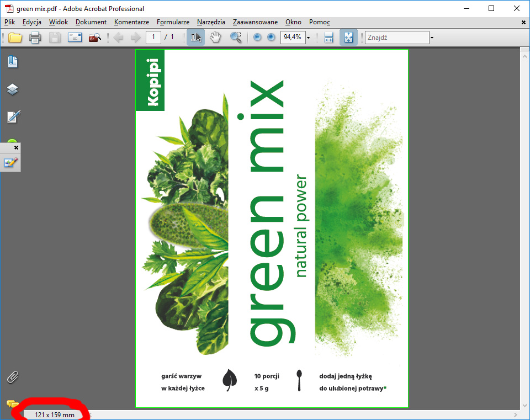
Task: Open the Layers panel in the sidebar
Action: click(x=13, y=89)
